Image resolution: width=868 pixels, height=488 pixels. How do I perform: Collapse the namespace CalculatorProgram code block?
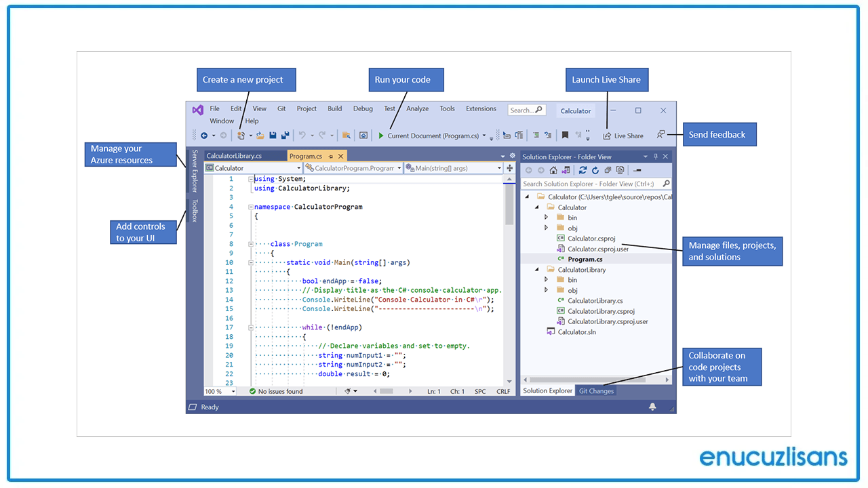click(x=250, y=207)
